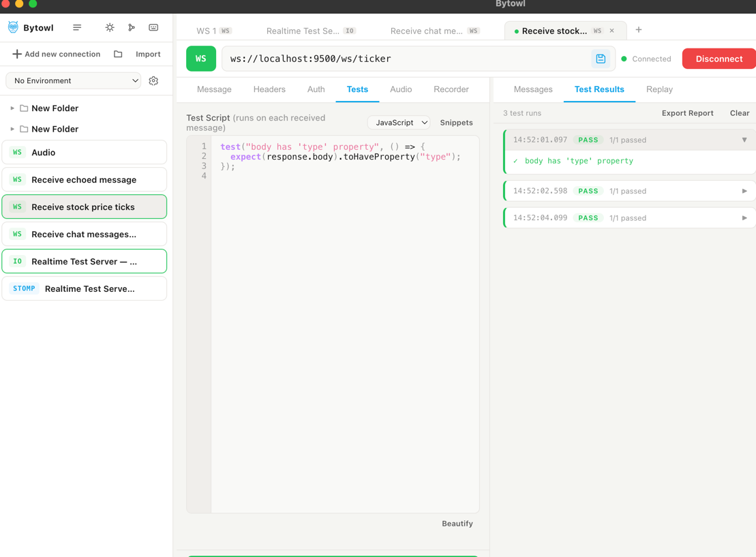Screen dimensions: 756x557
Task: Open the flow graph icon in the sidebar header
Action: point(131,27)
